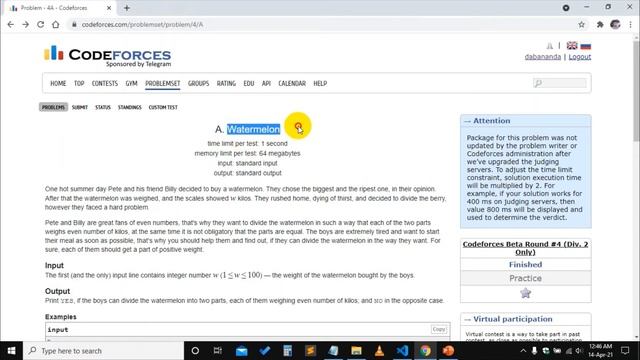640x360 pixels.
Task: Show hidden system tray icons
Action: [523, 351]
